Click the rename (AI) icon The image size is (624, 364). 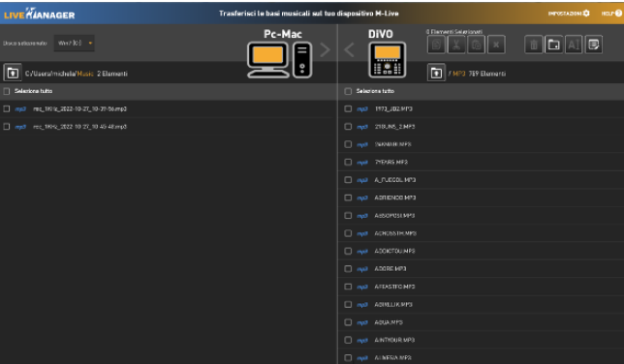pos(574,45)
